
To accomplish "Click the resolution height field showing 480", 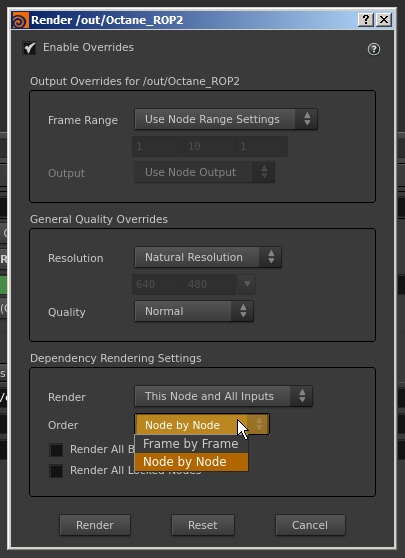I will [x=210, y=284].
